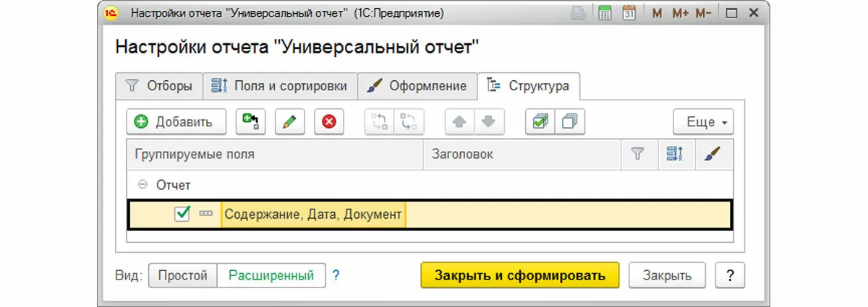Switch to the Структура tab

coord(529,86)
